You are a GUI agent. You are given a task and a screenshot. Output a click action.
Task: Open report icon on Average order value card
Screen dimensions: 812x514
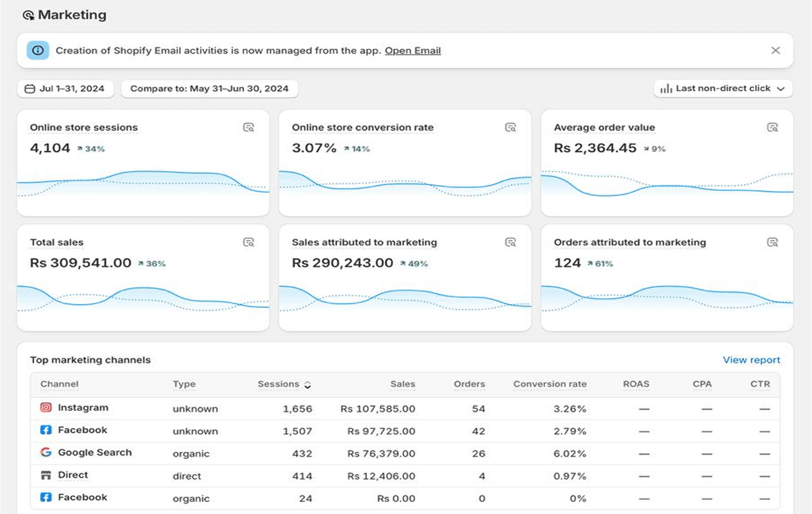tap(772, 127)
